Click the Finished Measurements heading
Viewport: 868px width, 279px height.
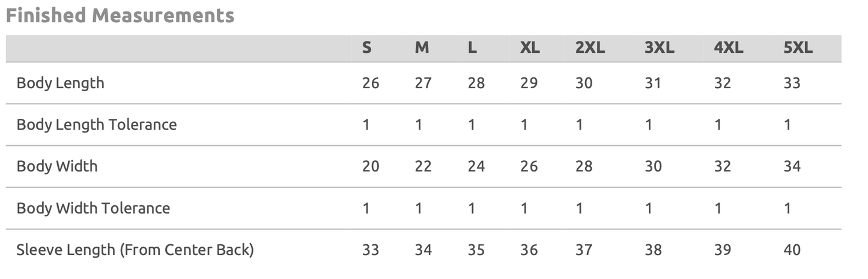120,16
